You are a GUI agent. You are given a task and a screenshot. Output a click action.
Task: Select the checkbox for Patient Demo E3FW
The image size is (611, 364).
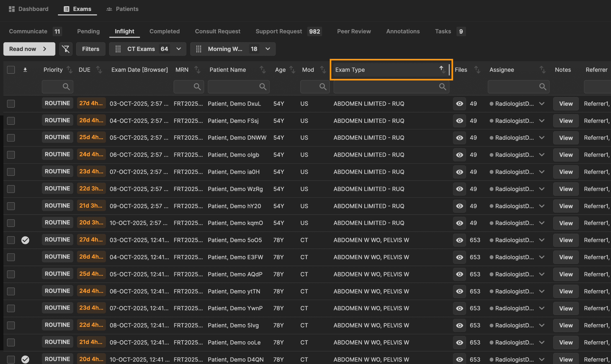tap(11, 257)
